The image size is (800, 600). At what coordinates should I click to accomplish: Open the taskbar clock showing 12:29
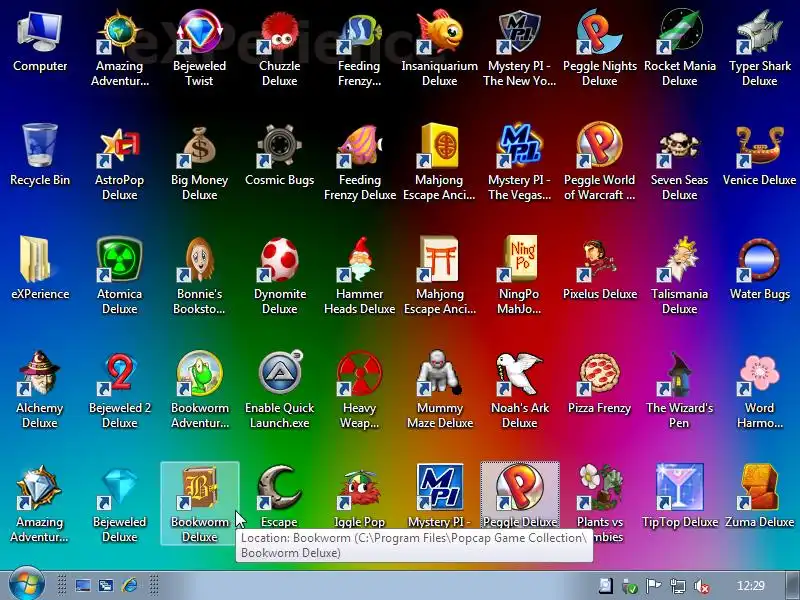click(x=751, y=585)
